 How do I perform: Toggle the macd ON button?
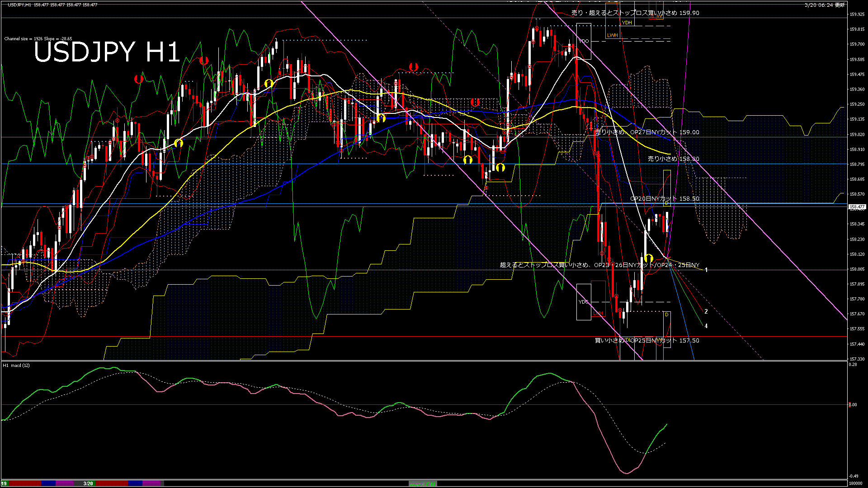(x=423, y=484)
